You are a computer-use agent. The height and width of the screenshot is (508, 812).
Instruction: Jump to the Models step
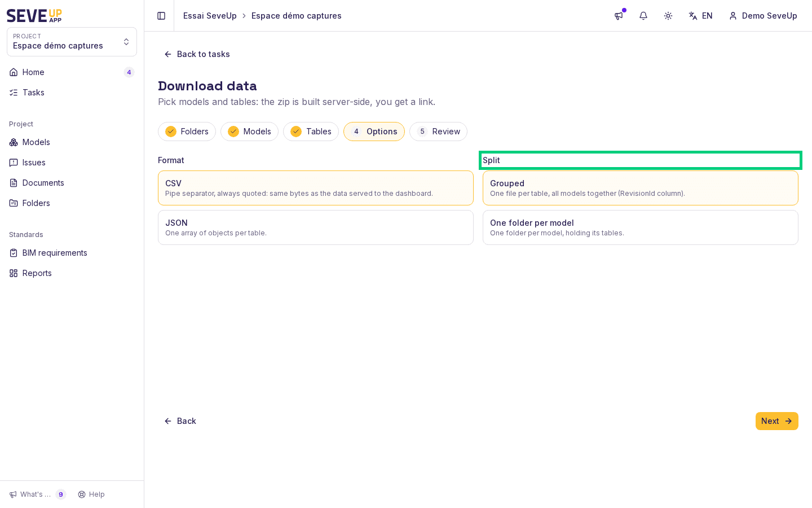[249, 132]
